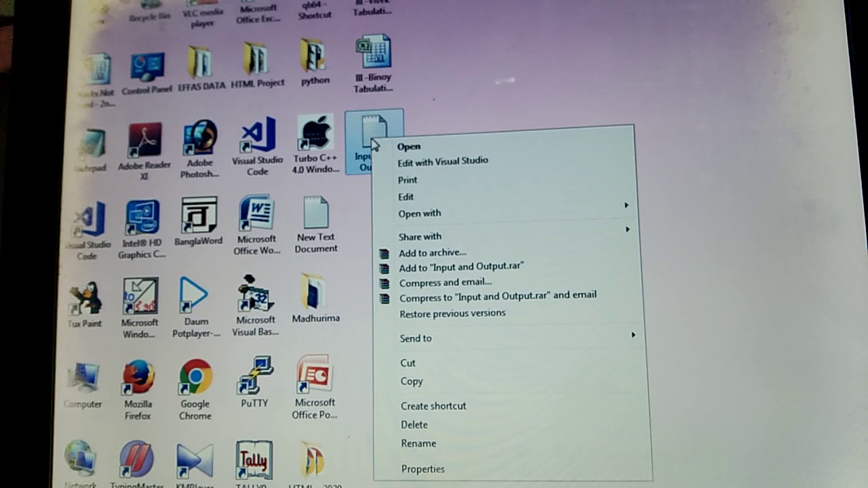Open the Computer desktop icon

(x=82, y=386)
